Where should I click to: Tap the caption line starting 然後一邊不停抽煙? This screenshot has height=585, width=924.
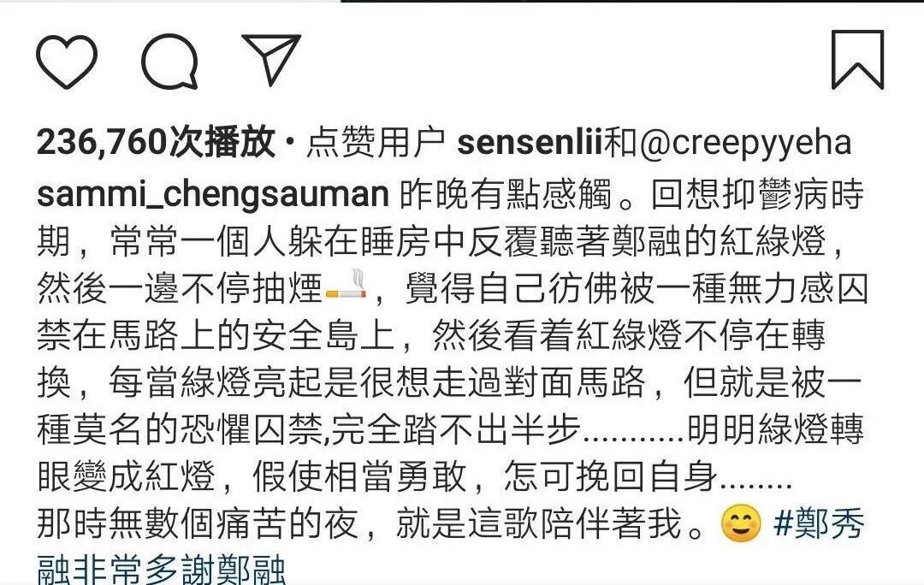click(453, 289)
